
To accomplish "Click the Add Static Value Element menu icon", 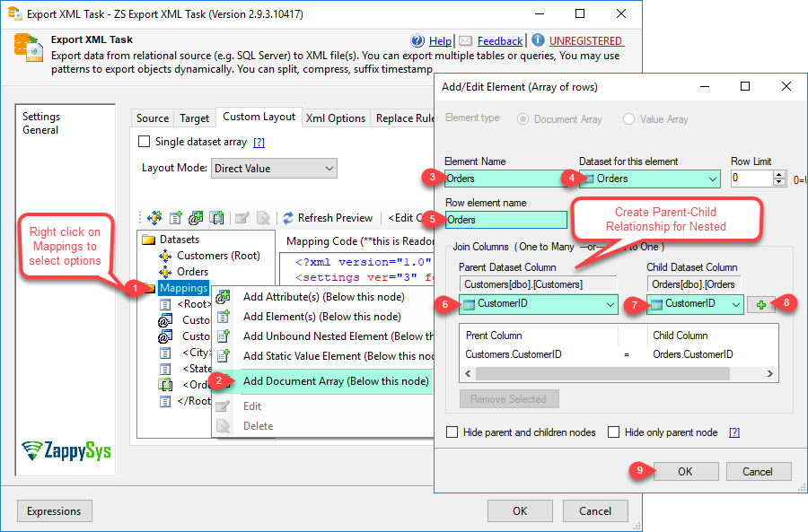I will click(x=224, y=356).
